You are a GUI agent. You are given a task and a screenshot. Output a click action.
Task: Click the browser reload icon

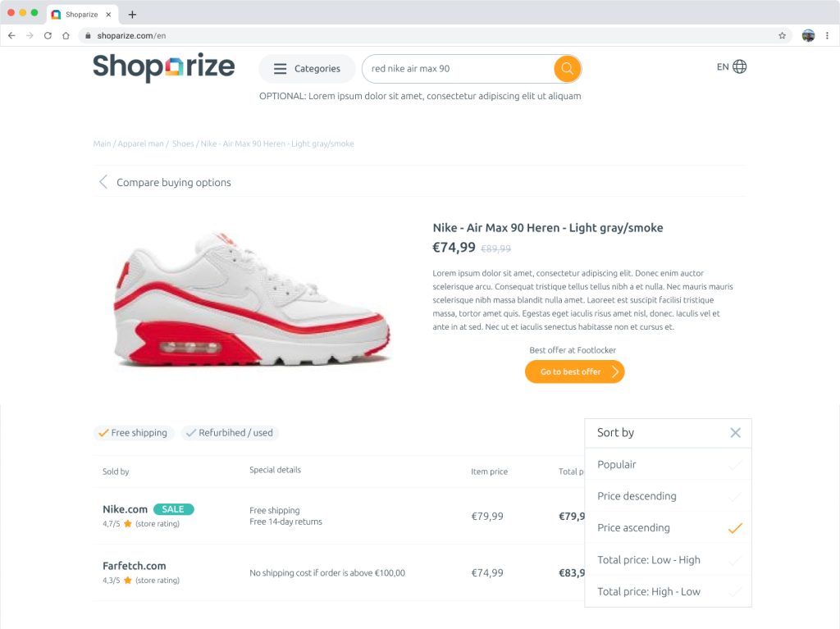coord(48,36)
